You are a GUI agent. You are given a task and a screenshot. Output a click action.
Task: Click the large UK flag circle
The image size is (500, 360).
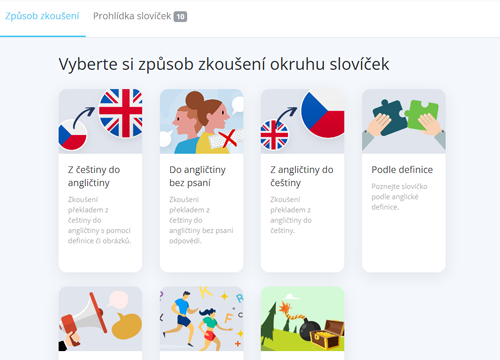[121, 113]
